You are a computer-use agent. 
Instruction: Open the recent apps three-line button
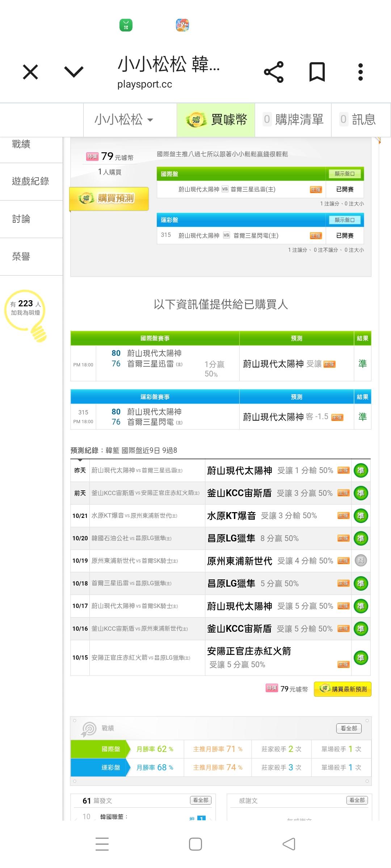102,844
